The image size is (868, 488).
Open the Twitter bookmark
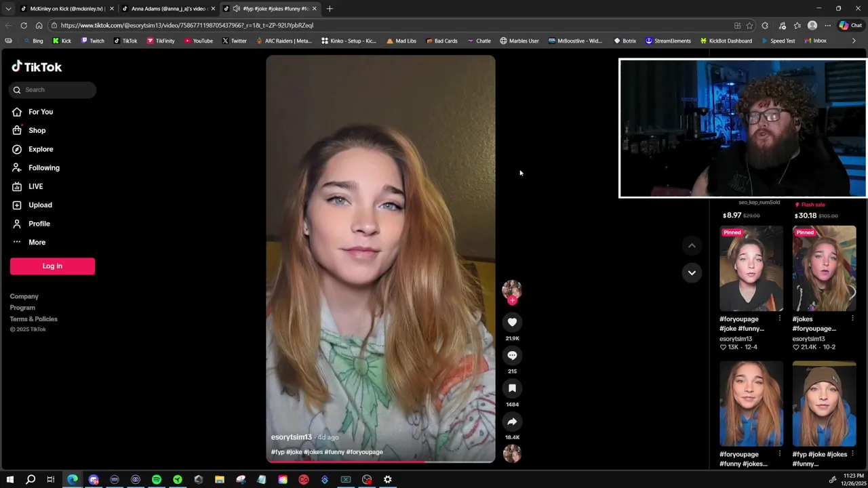(235, 41)
